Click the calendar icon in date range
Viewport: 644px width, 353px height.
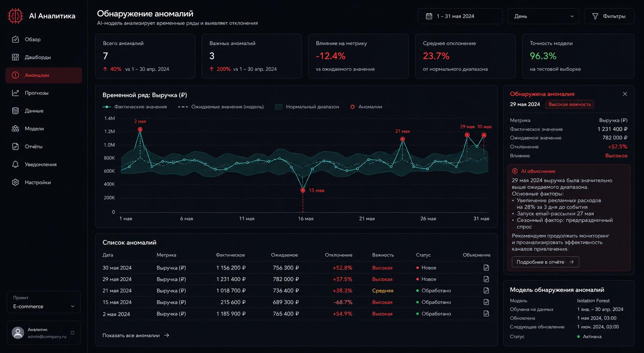(x=429, y=16)
